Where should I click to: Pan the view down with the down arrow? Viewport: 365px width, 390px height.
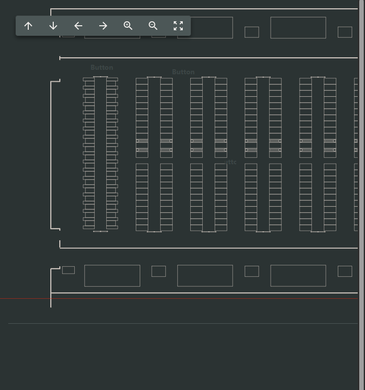point(53,26)
